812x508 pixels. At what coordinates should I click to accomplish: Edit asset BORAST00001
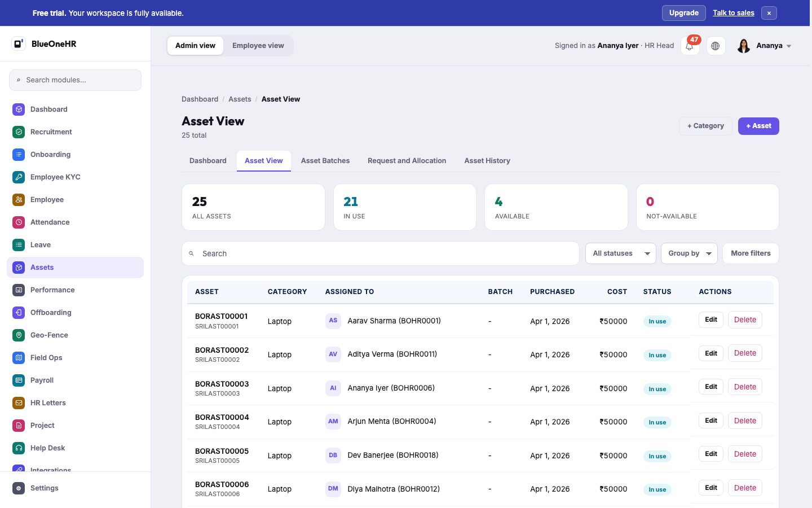(711, 319)
